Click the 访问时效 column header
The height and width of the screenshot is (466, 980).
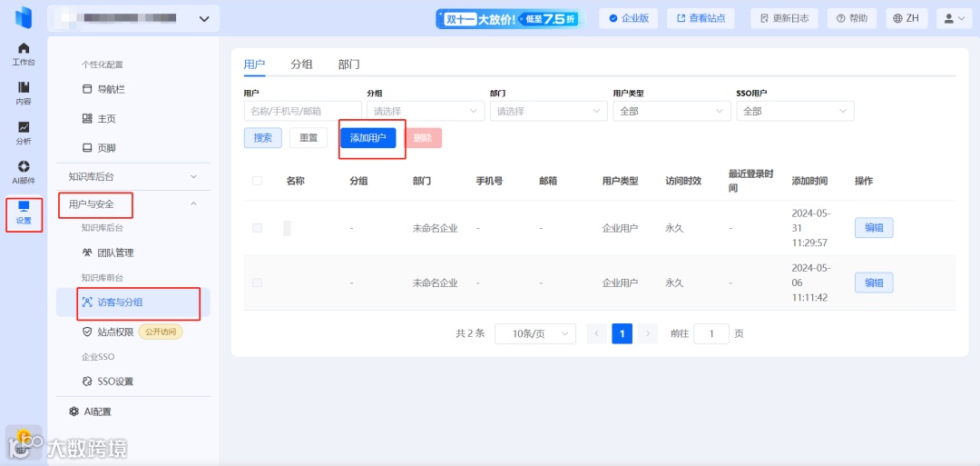[684, 181]
